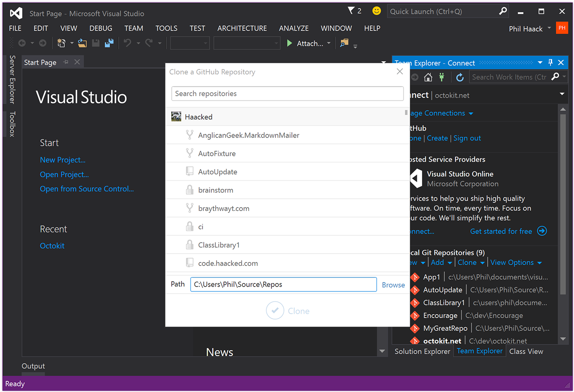Image resolution: width=574 pixels, height=392 pixels.
Task: Click the notifications flag icon
Action: (351, 11)
